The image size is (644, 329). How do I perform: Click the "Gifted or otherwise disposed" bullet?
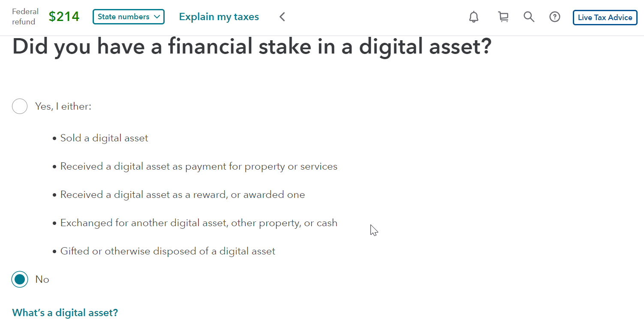164,251
